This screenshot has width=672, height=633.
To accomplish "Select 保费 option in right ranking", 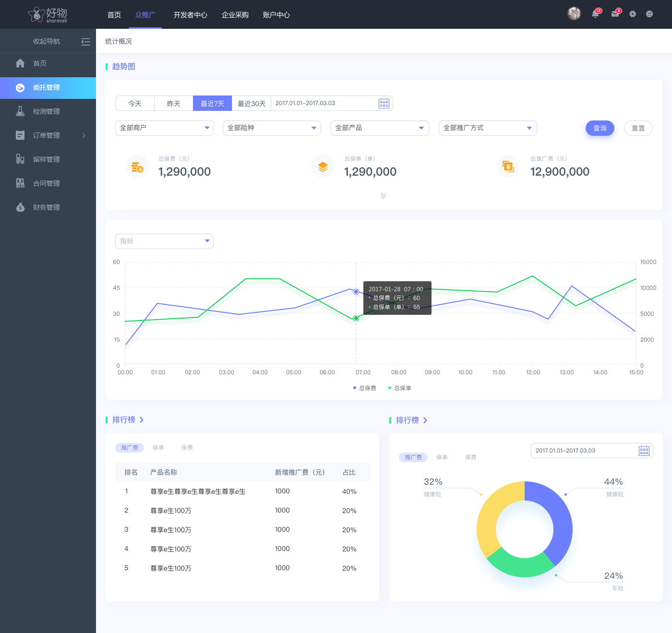I will pos(471,457).
